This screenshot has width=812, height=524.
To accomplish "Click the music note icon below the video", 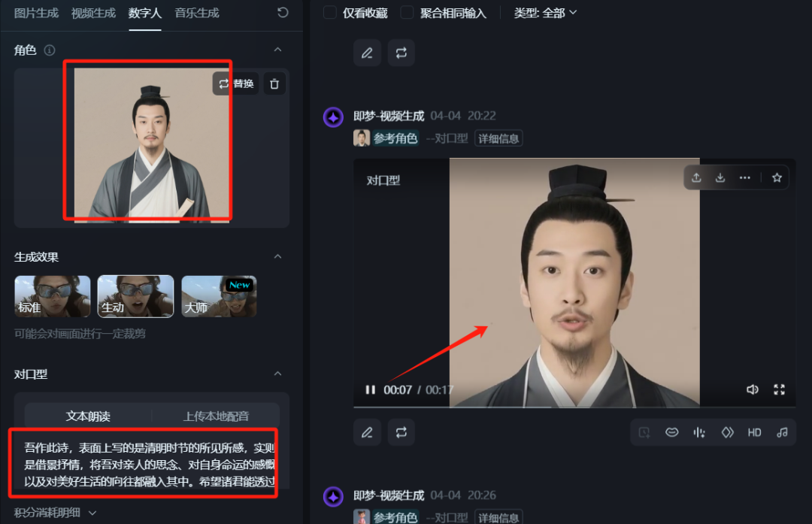I will 782,432.
